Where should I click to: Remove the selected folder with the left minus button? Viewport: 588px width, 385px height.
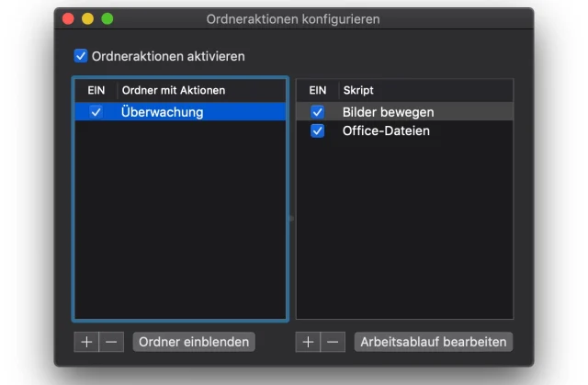coord(111,342)
